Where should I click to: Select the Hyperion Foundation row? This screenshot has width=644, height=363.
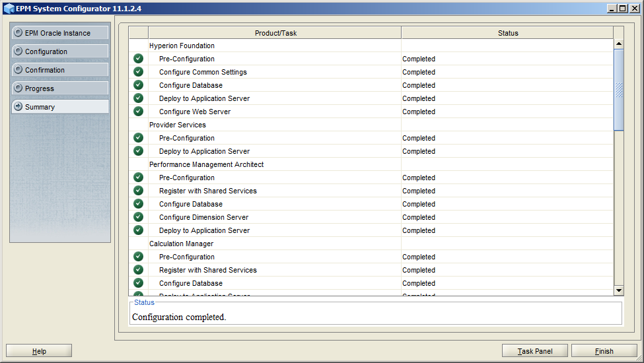(x=371, y=46)
